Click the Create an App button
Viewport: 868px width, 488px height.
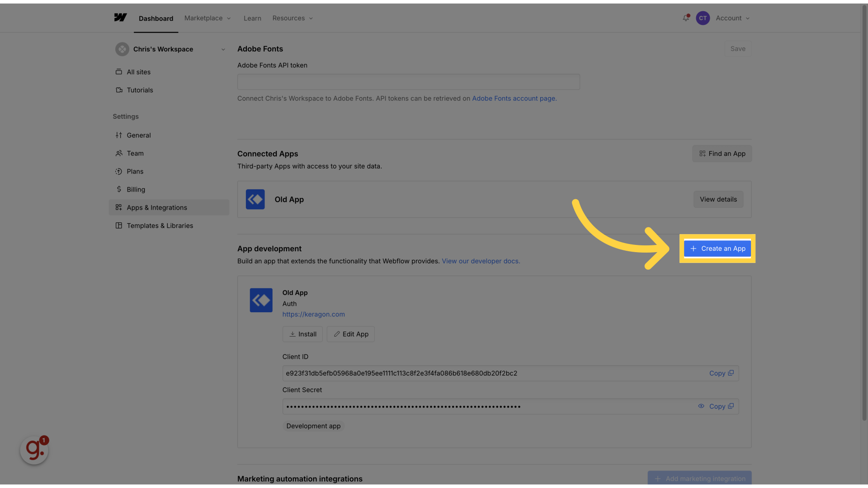click(x=717, y=249)
